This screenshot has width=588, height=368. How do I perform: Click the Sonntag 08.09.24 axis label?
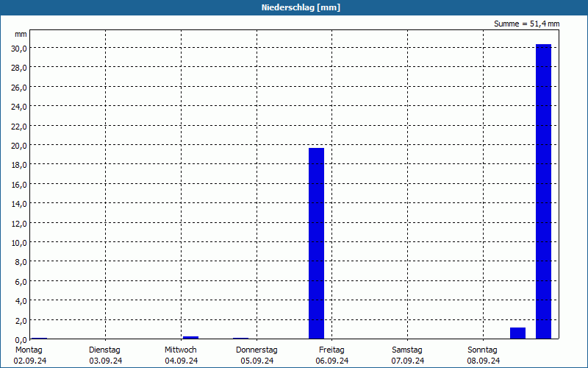[483, 355]
